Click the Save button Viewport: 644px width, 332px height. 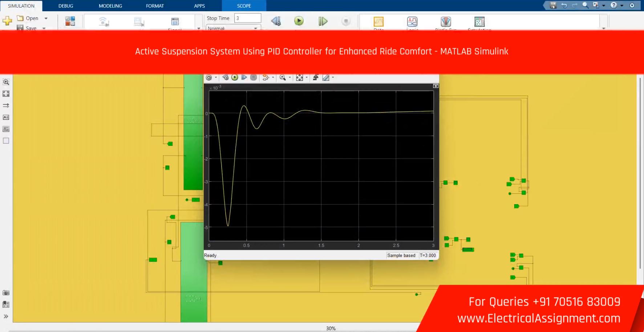tap(27, 28)
